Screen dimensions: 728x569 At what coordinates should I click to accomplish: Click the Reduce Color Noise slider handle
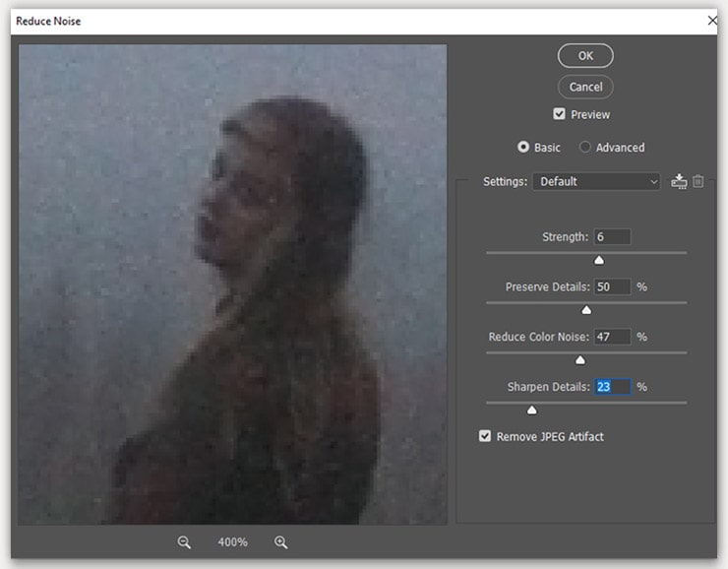pyautogui.click(x=580, y=360)
